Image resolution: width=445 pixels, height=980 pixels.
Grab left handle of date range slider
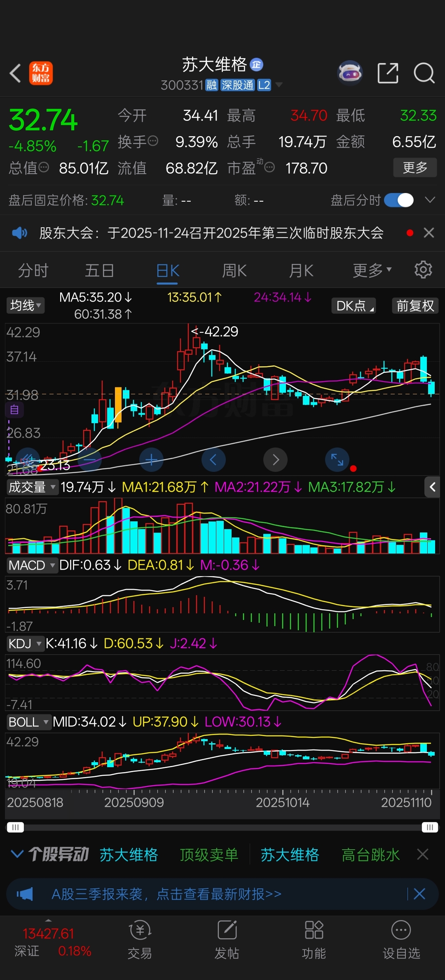pyautogui.click(x=15, y=827)
